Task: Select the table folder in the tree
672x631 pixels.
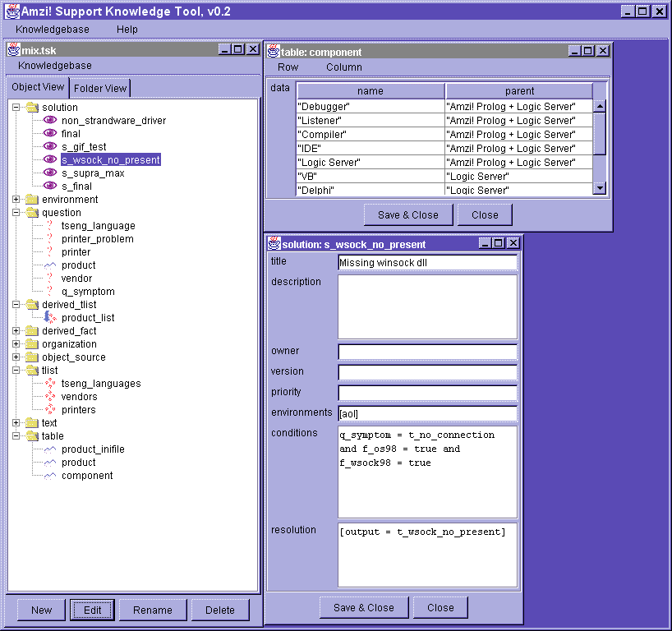Action: 53,436
